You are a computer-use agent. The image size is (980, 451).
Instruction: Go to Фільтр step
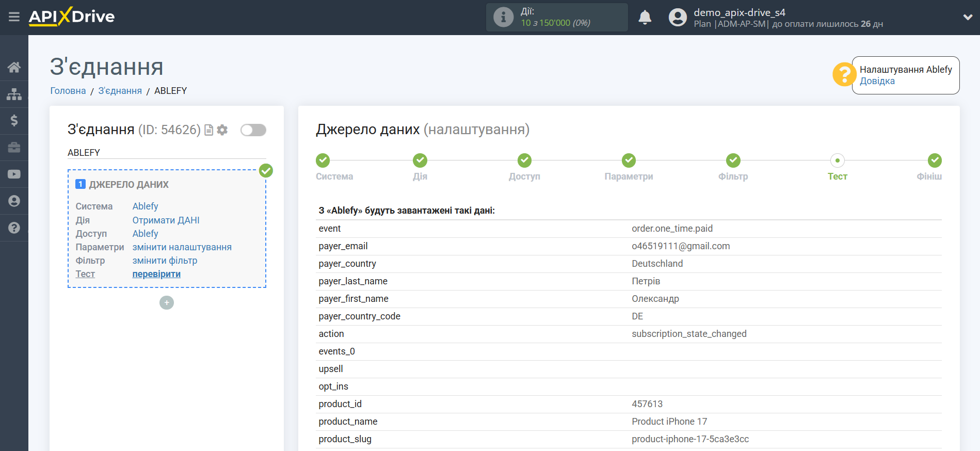[733, 160]
